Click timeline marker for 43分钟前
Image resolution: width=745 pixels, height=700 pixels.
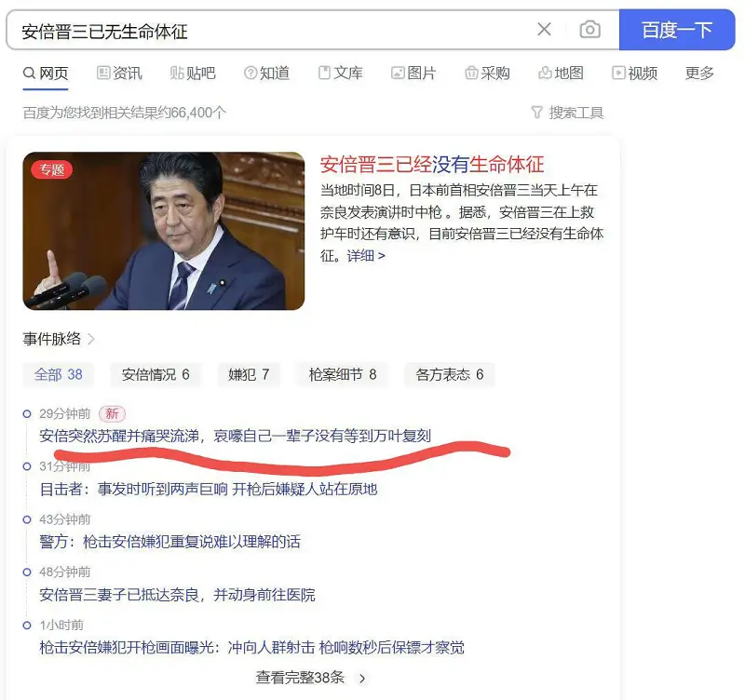pyautogui.click(x=27, y=519)
